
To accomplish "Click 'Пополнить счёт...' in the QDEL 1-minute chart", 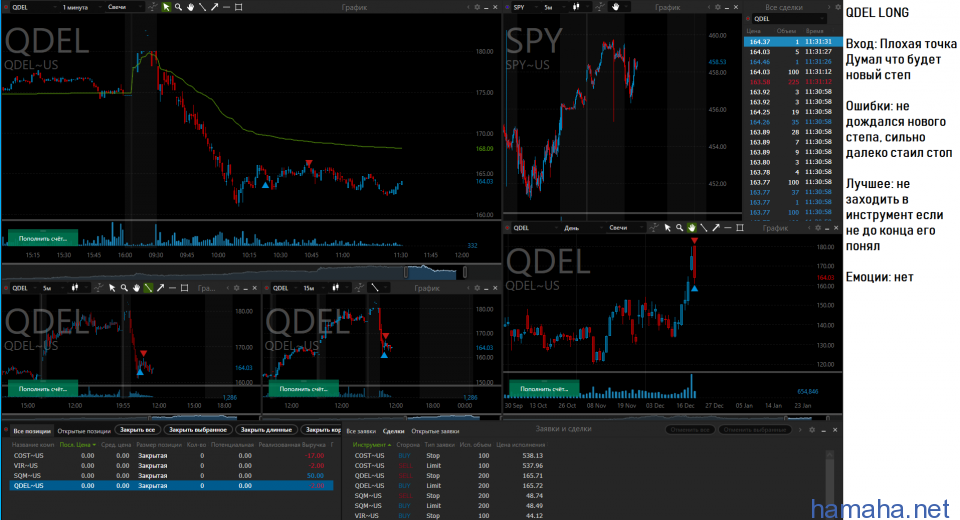I will [42, 238].
